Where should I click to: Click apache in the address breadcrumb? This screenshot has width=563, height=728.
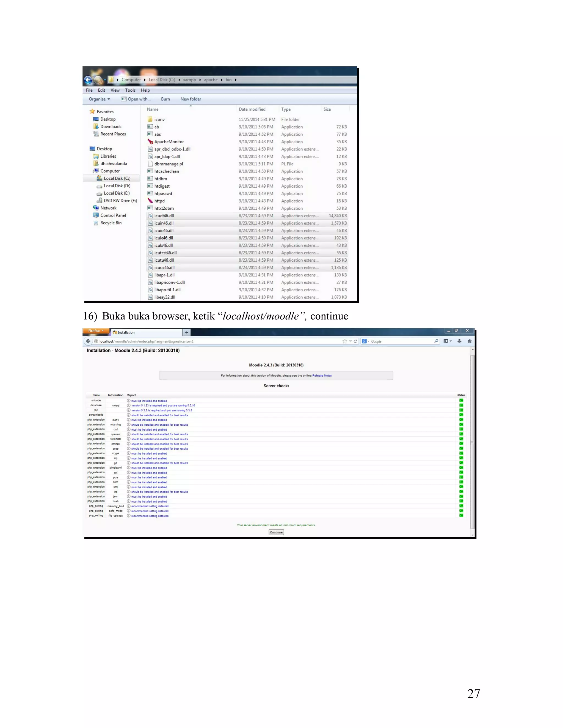(211, 80)
